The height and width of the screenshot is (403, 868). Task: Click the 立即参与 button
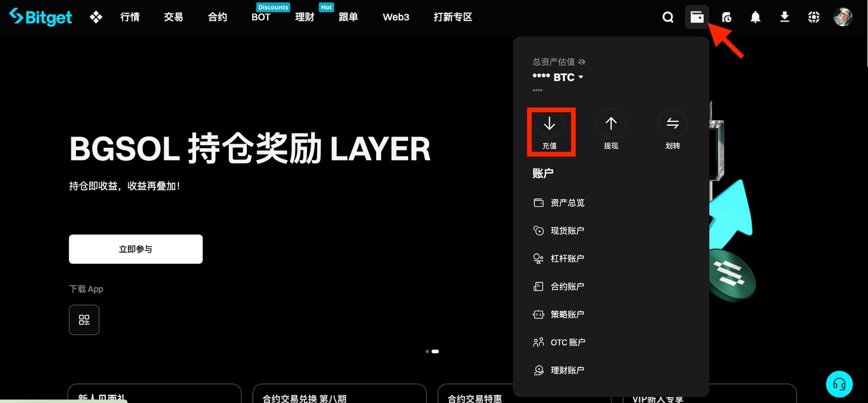pos(136,249)
